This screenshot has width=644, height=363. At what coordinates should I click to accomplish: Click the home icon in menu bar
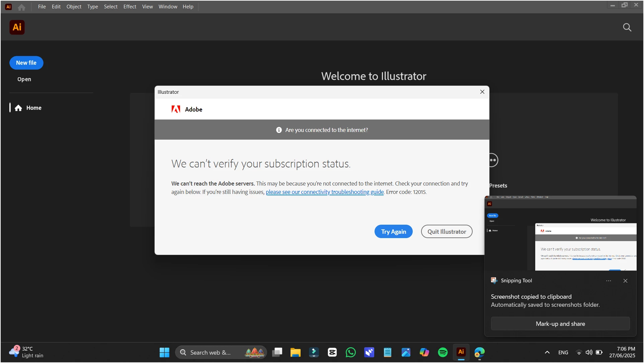(x=21, y=7)
